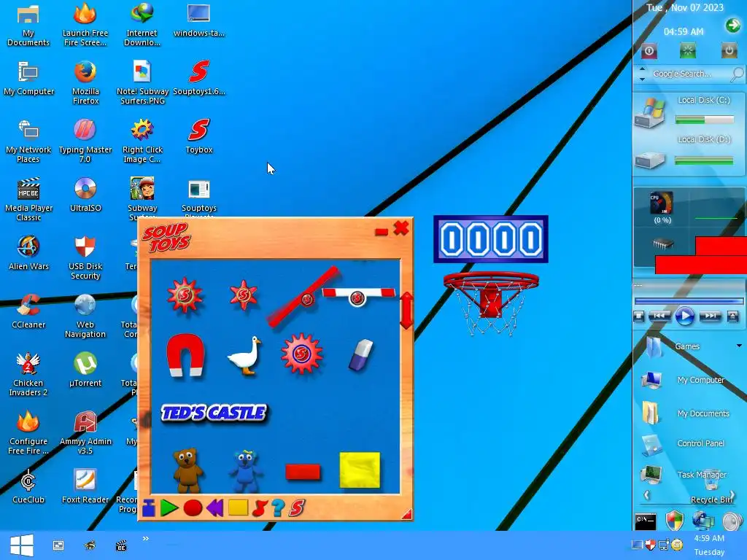Choose the brown teddy bear toy

click(x=187, y=470)
